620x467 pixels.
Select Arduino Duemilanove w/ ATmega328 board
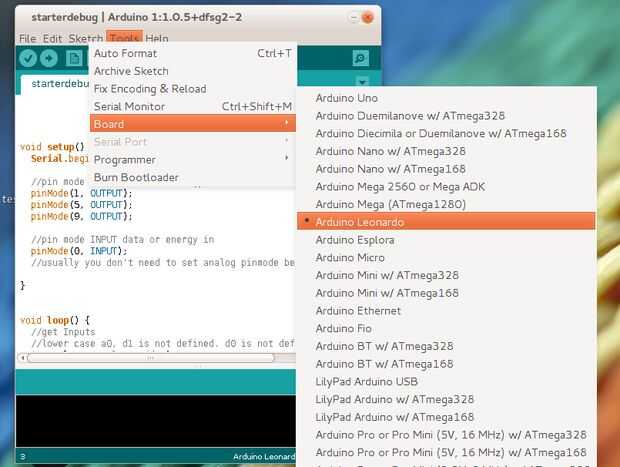tap(446, 116)
